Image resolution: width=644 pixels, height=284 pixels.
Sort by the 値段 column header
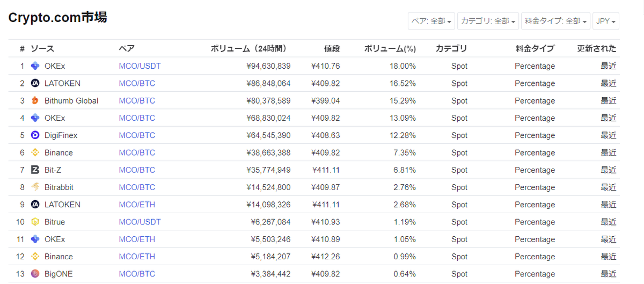(332, 48)
